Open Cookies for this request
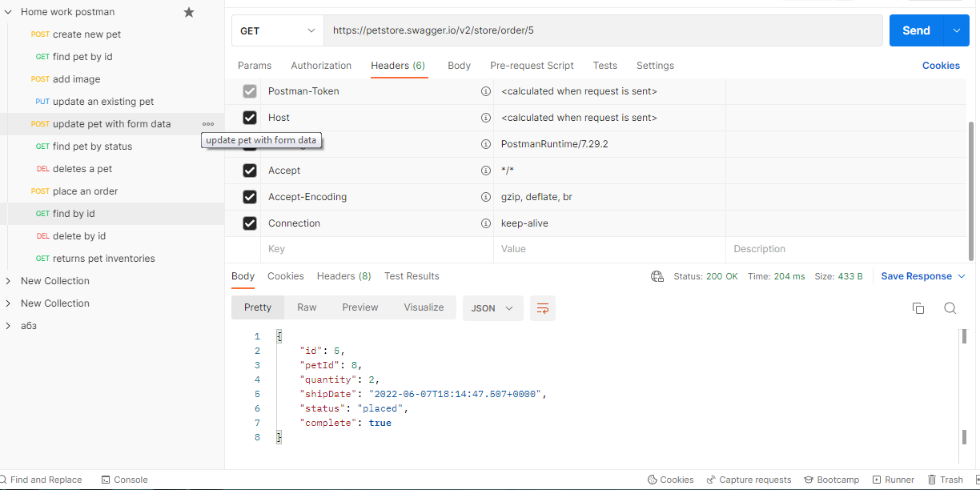This screenshot has height=490, width=980. (941, 65)
